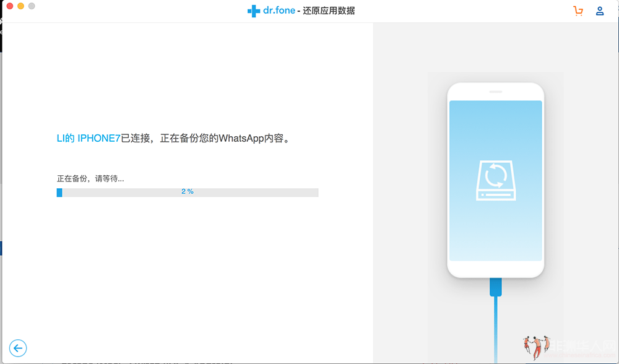Image resolution: width=619 pixels, height=364 pixels.
Task: Click the '正在备份您的WhatsApp内容' message text
Action: tap(222, 138)
